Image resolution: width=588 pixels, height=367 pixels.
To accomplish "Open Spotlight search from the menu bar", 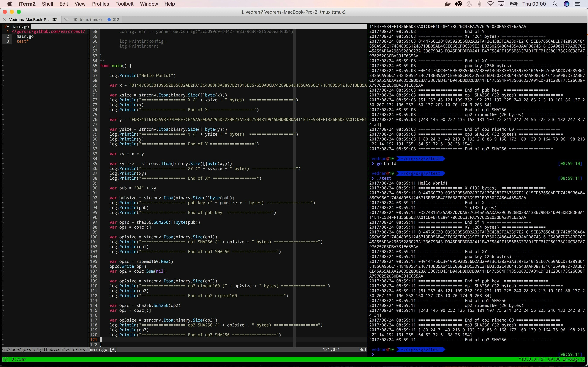I will click(555, 4).
